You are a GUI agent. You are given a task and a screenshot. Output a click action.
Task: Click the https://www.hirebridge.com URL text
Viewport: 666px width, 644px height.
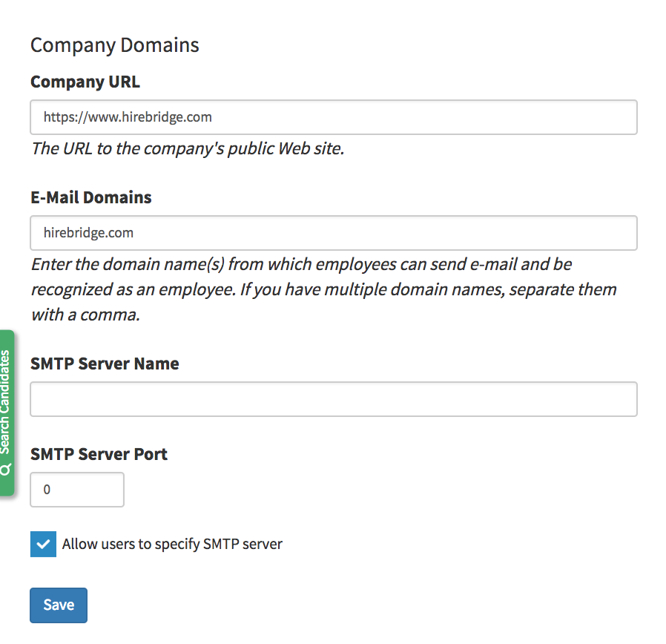pyautogui.click(x=128, y=117)
